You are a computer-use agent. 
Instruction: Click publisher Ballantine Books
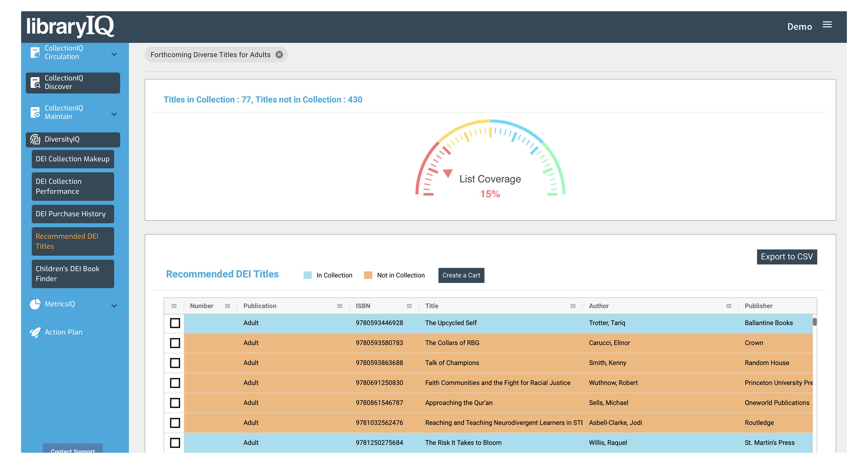pos(768,323)
